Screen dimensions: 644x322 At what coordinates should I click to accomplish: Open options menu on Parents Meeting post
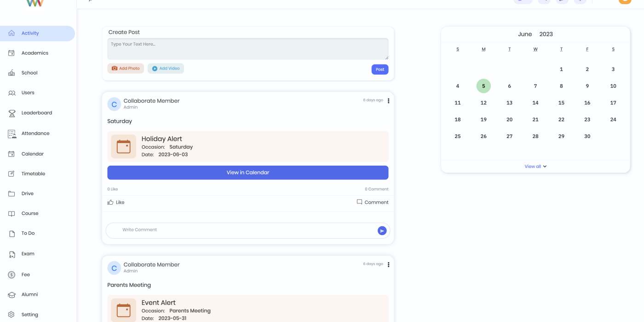(388, 265)
